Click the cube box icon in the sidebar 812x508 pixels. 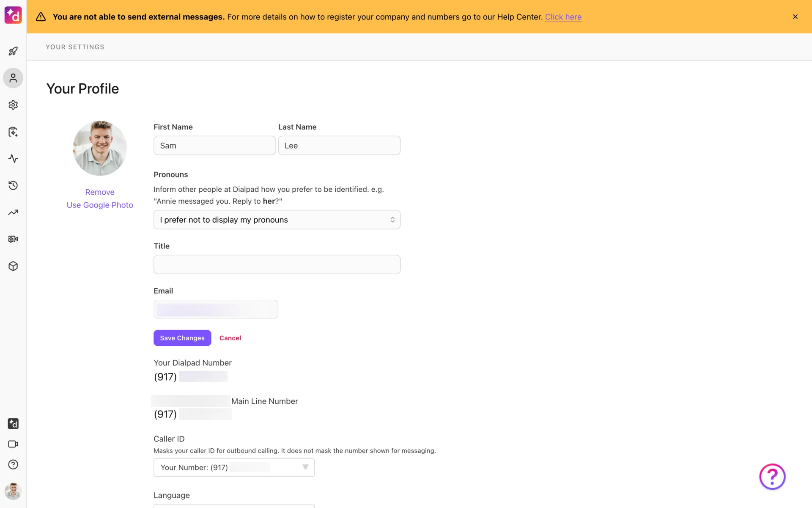[x=13, y=266]
